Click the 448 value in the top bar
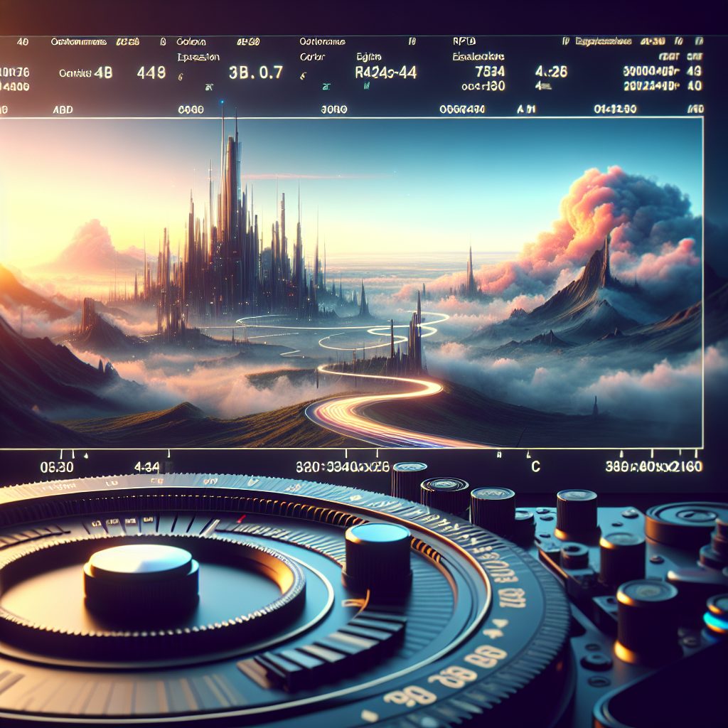Image resolution: width=728 pixels, height=728 pixels. pyautogui.click(x=149, y=73)
